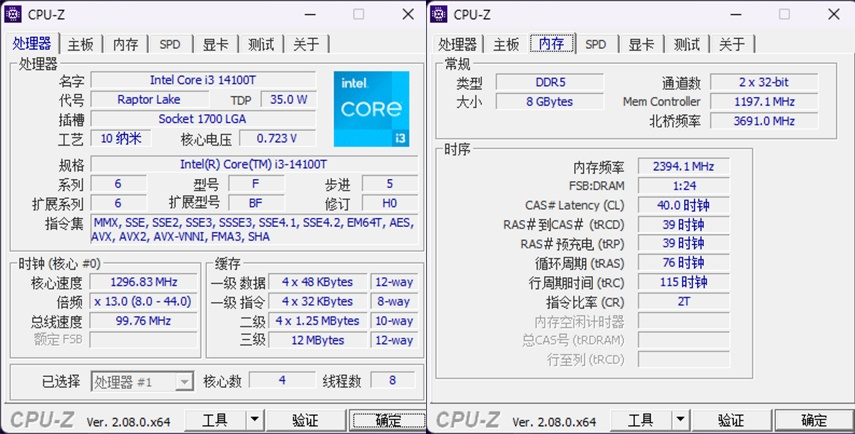Select 显卡 tab in right window
Screen dimensions: 855x434
point(641,44)
